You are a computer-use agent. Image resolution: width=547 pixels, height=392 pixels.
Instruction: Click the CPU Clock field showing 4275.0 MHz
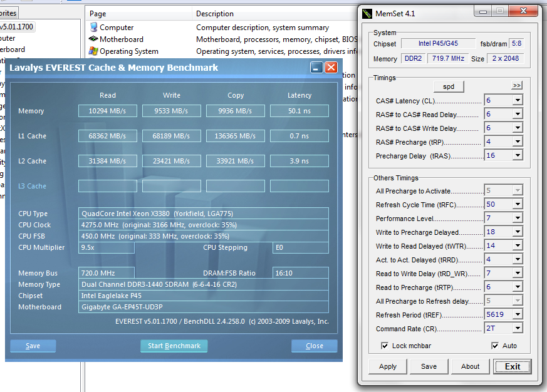tap(204, 225)
